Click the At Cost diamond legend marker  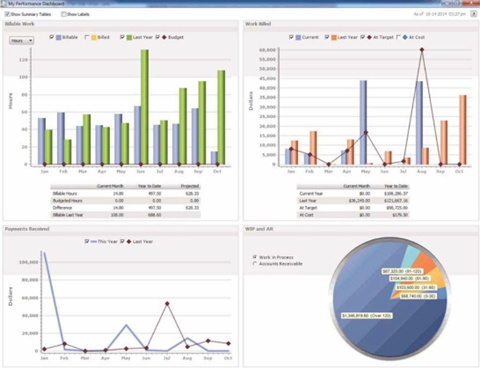(x=405, y=37)
